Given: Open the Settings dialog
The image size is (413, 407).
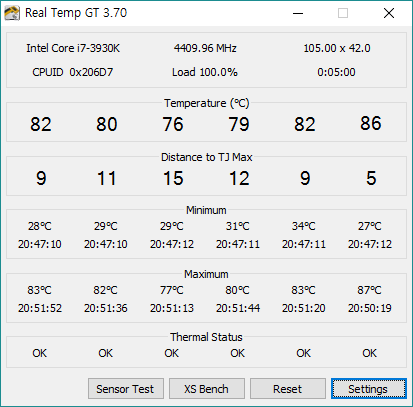Looking at the screenshot, I should pos(369,388).
